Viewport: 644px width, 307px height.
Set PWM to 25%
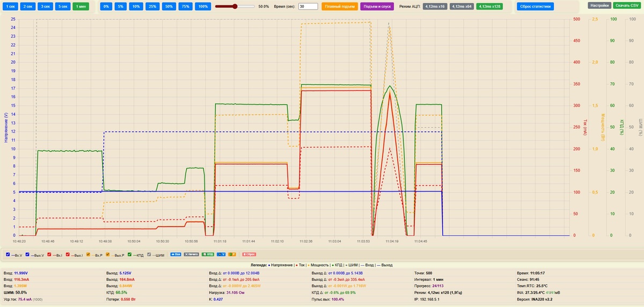(x=152, y=6)
